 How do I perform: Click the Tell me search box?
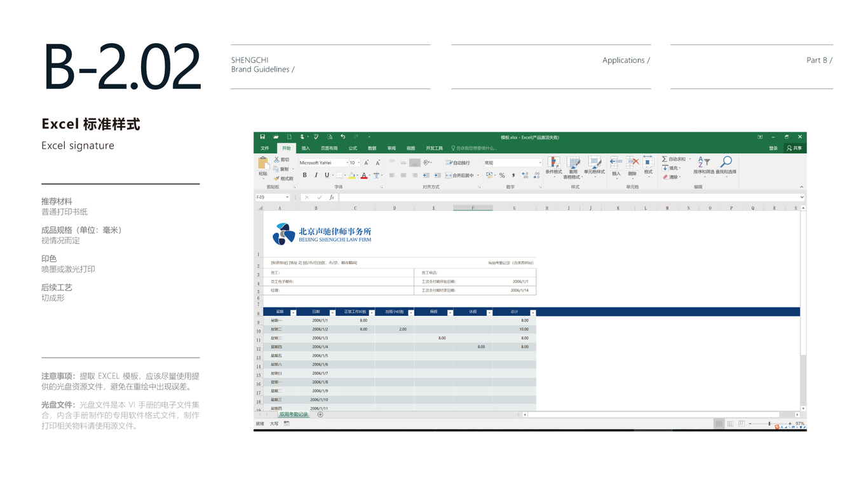[473, 148]
